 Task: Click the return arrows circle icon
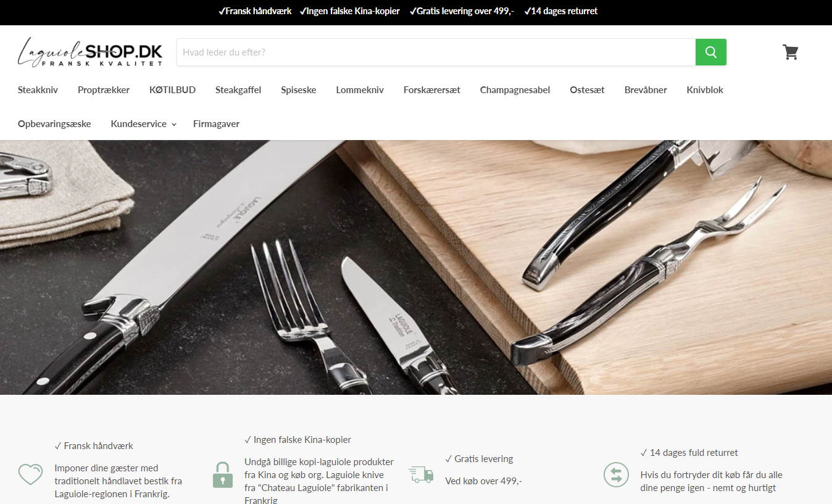pos(615,474)
